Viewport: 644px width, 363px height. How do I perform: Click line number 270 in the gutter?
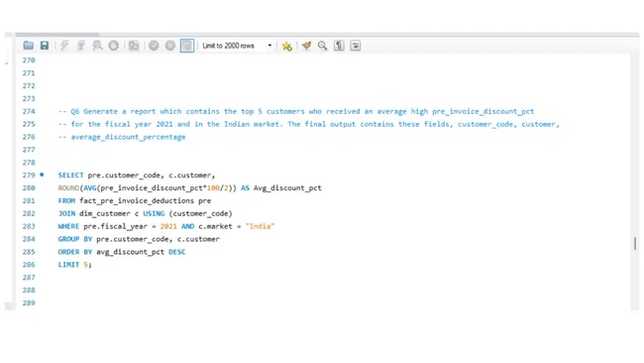(29, 60)
